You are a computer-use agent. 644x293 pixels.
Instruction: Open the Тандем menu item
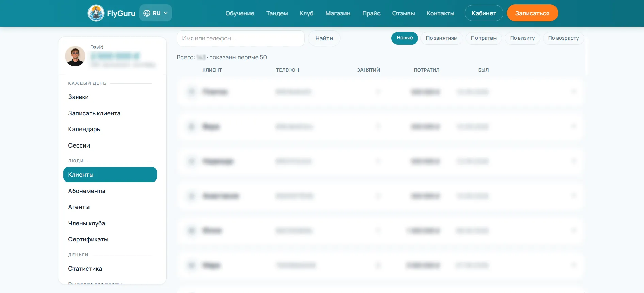click(277, 13)
